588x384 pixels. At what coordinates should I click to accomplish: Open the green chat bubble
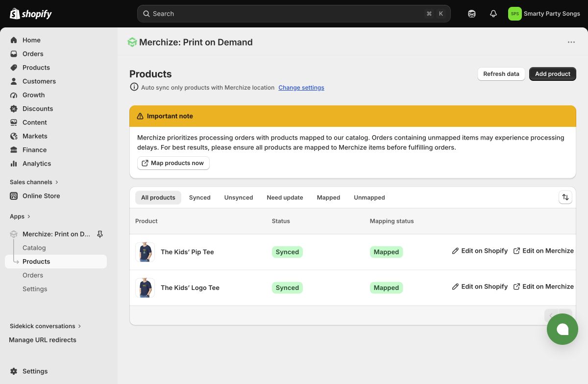tap(563, 329)
